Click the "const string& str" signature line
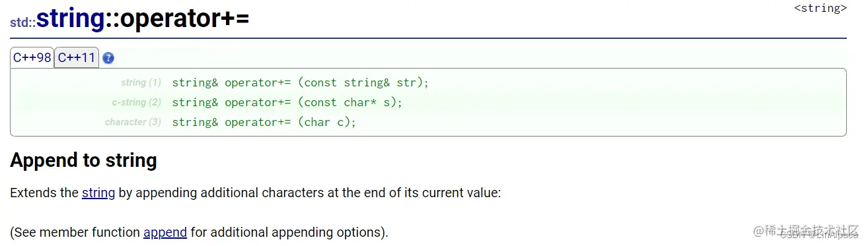The width and height of the screenshot is (868, 246). tap(301, 82)
